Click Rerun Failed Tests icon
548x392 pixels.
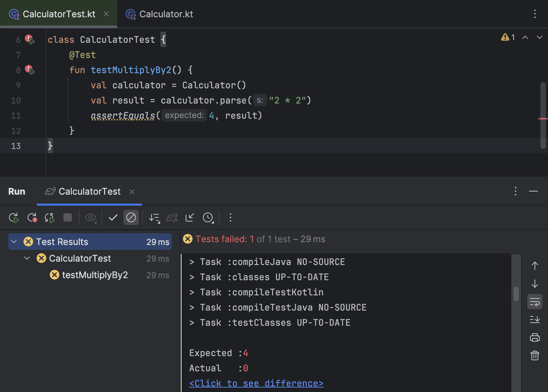[32, 218]
